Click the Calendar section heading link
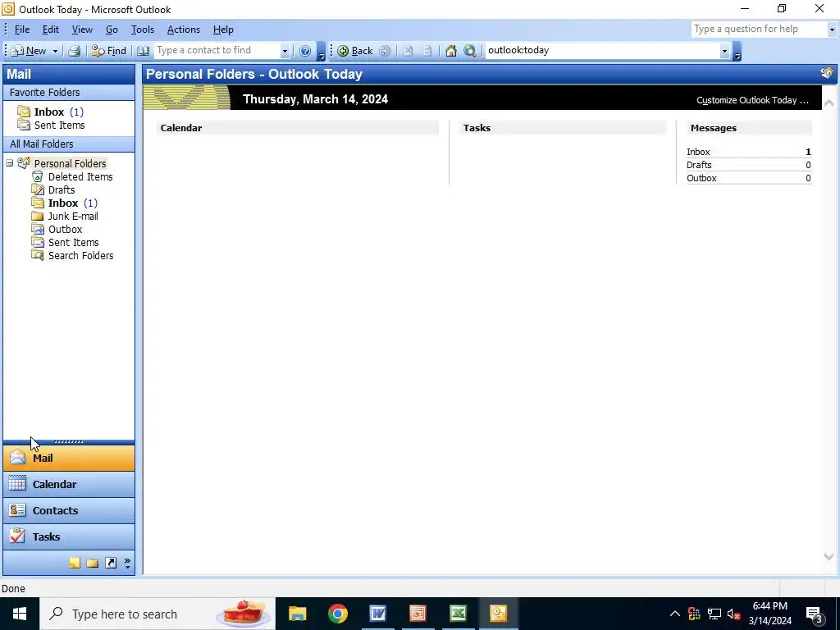 [181, 128]
